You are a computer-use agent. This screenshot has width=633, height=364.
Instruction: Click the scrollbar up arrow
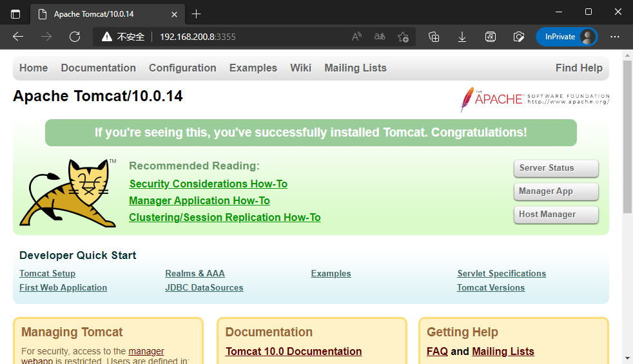click(x=627, y=55)
